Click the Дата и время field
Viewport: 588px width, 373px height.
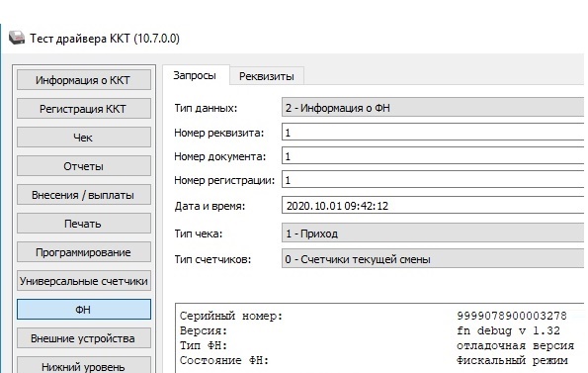[434, 206]
